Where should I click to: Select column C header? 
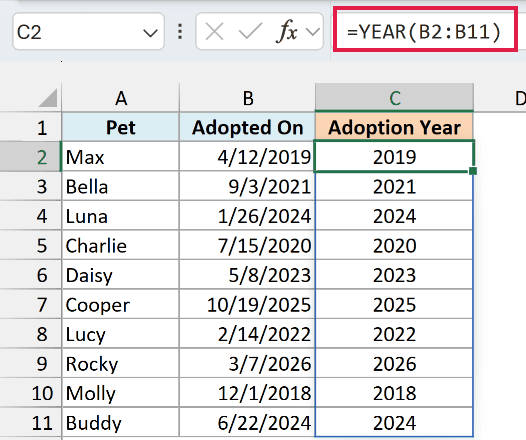click(x=394, y=98)
